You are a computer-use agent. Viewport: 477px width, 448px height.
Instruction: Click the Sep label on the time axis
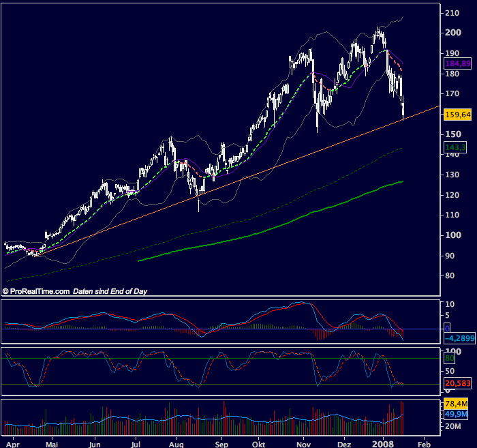(x=221, y=445)
